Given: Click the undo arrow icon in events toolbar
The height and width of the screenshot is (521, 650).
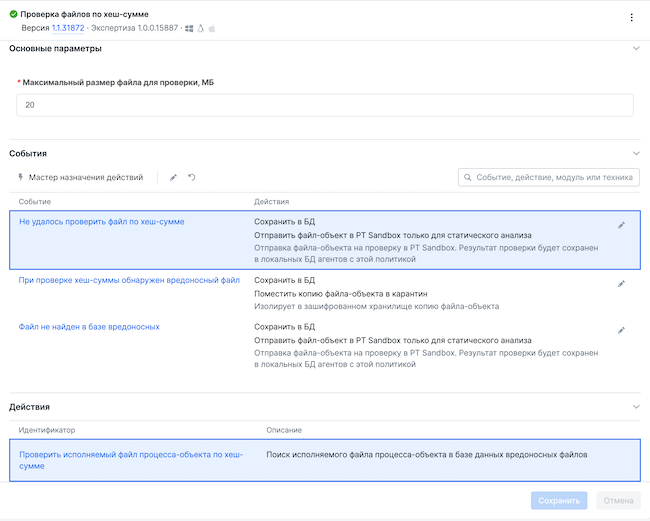Looking at the screenshot, I should 191,177.
